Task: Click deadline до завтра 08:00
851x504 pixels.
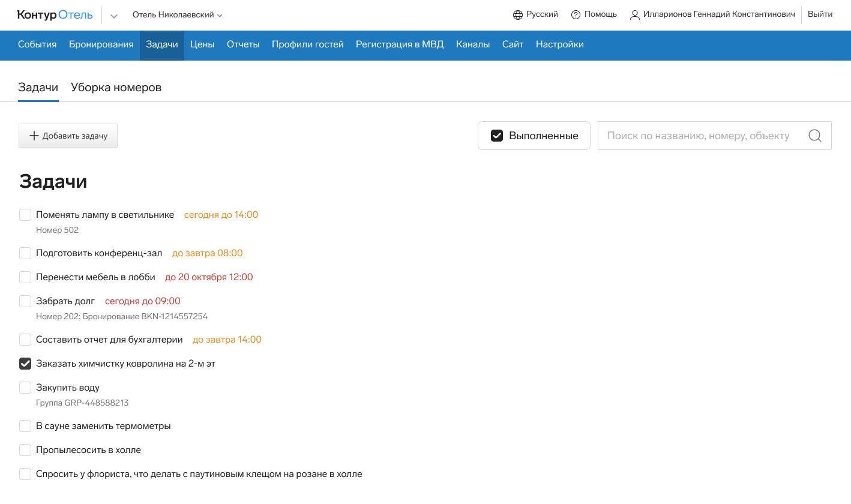Action: (208, 253)
